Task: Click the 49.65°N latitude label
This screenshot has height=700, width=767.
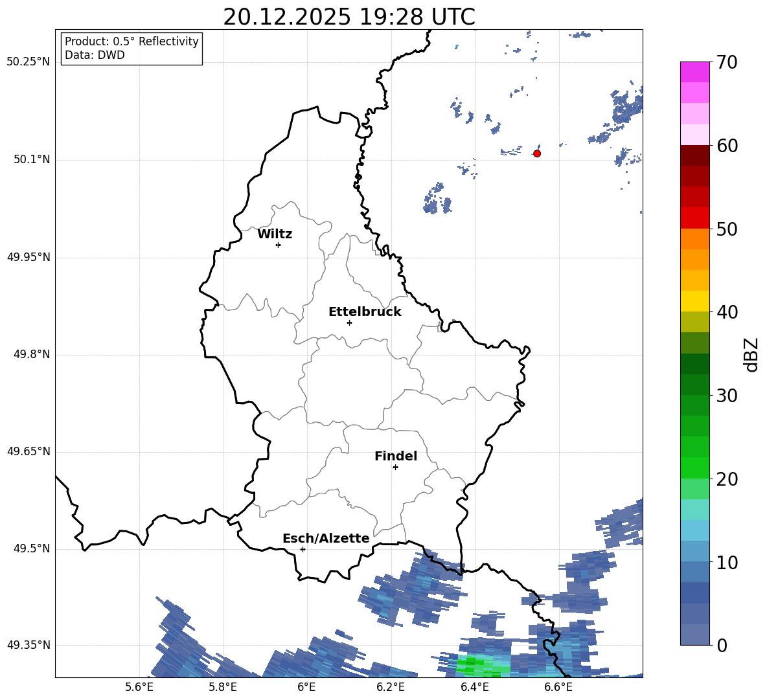Action: pyautogui.click(x=28, y=451)
